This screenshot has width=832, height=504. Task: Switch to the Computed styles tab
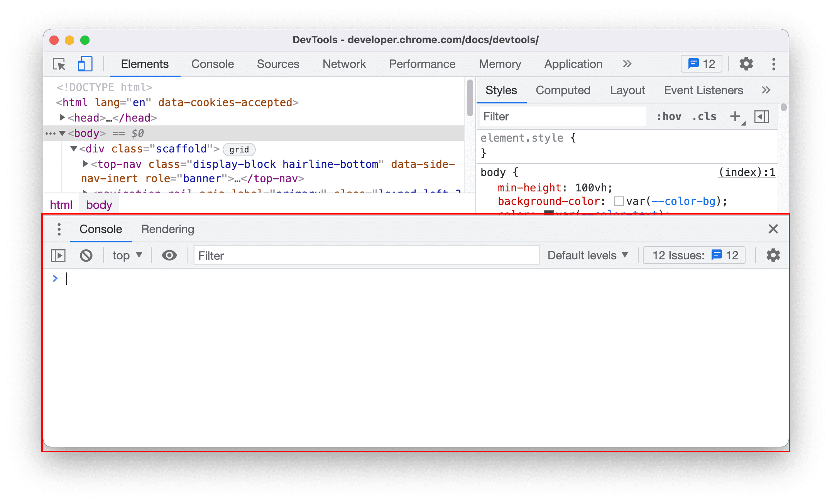pyautogui.click(x=563, y=90)
